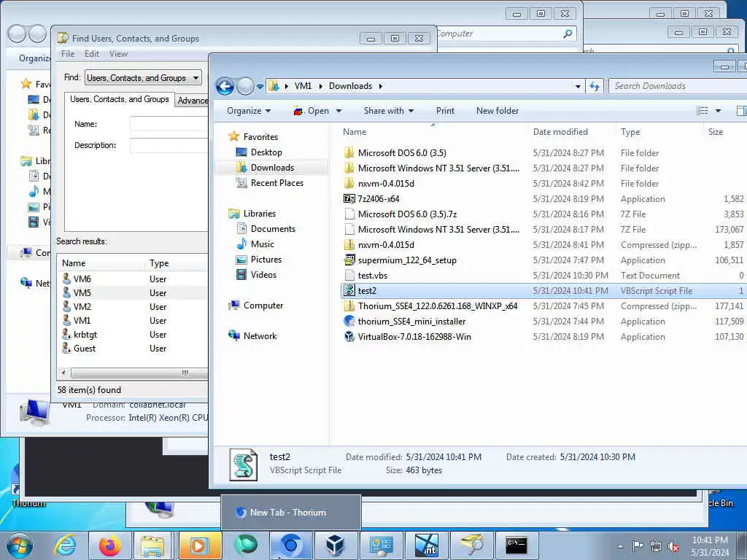Click the Refresh button beside address bar
The image size is (747, 560).
coord(595,86)
